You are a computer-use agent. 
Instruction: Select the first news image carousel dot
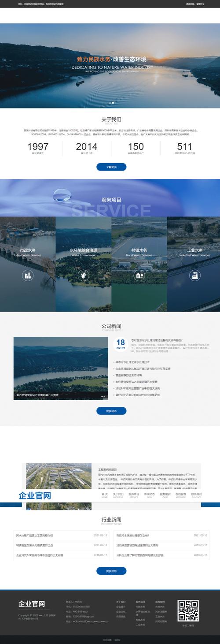(x=102, y=396)
